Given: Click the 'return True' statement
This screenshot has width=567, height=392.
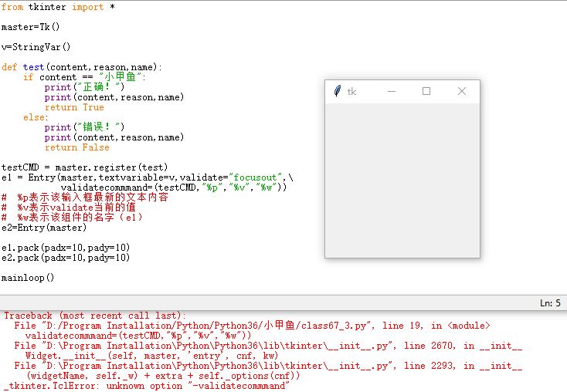Looking at the screenshot, I should click(74, 107).
